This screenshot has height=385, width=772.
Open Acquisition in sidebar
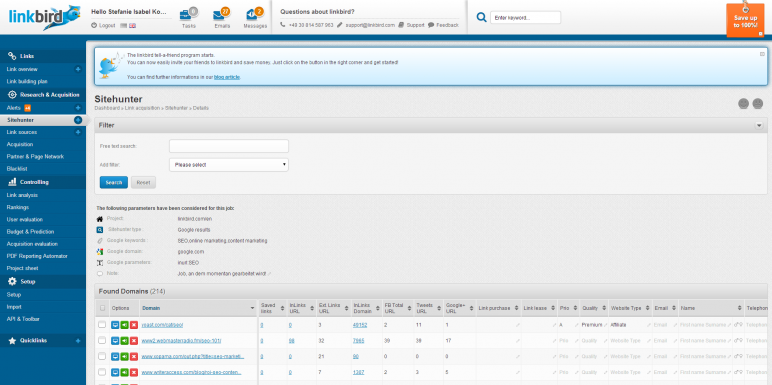tap(20, 145)
